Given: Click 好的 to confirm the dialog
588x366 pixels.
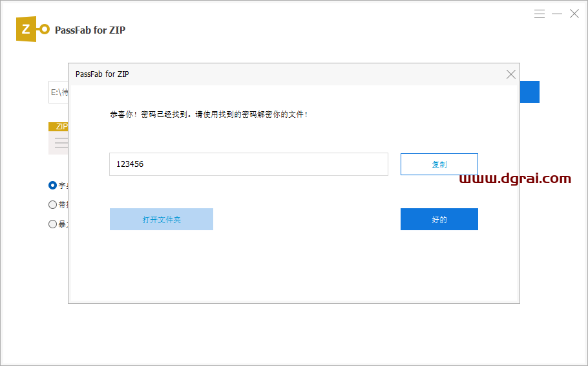Looking at the screenshot, I should click(x=439, y=219).
